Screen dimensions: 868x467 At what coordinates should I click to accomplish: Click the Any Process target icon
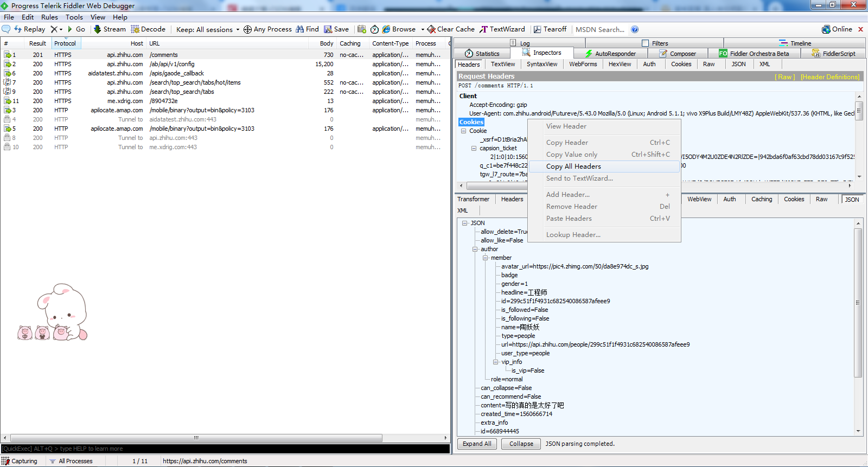[x=247, y=29]
